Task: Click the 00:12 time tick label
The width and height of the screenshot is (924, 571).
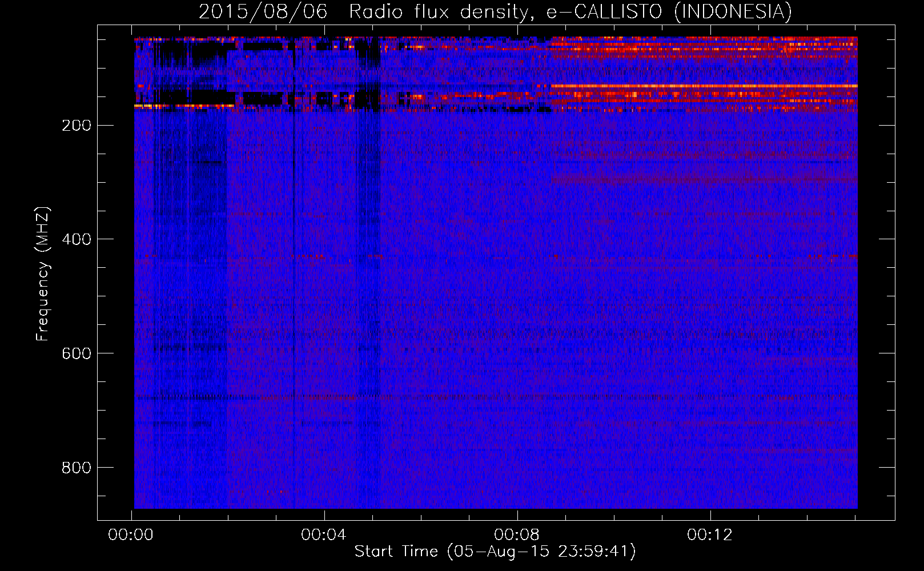Action: pos(710,535)
